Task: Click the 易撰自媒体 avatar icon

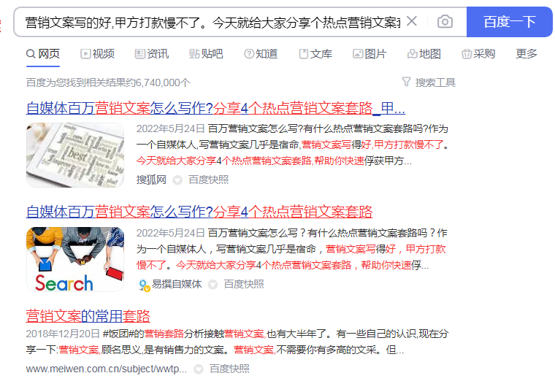Action: [x=143, y=285]
